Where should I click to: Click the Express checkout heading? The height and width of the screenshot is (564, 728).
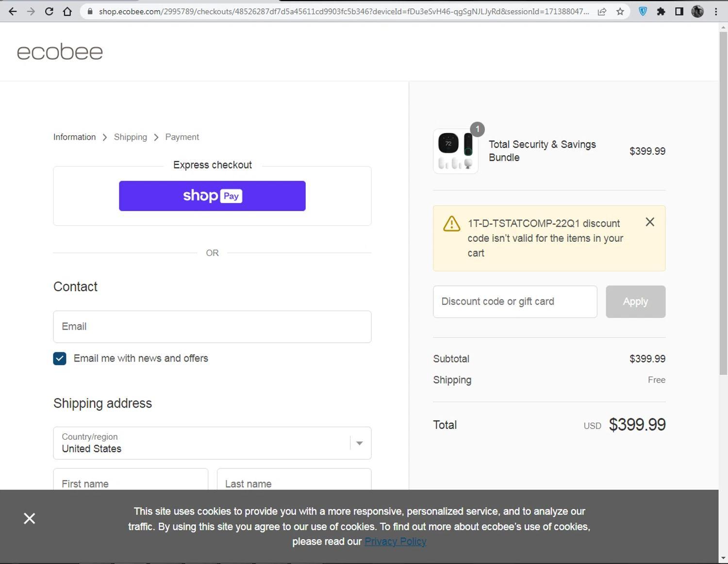212,165
